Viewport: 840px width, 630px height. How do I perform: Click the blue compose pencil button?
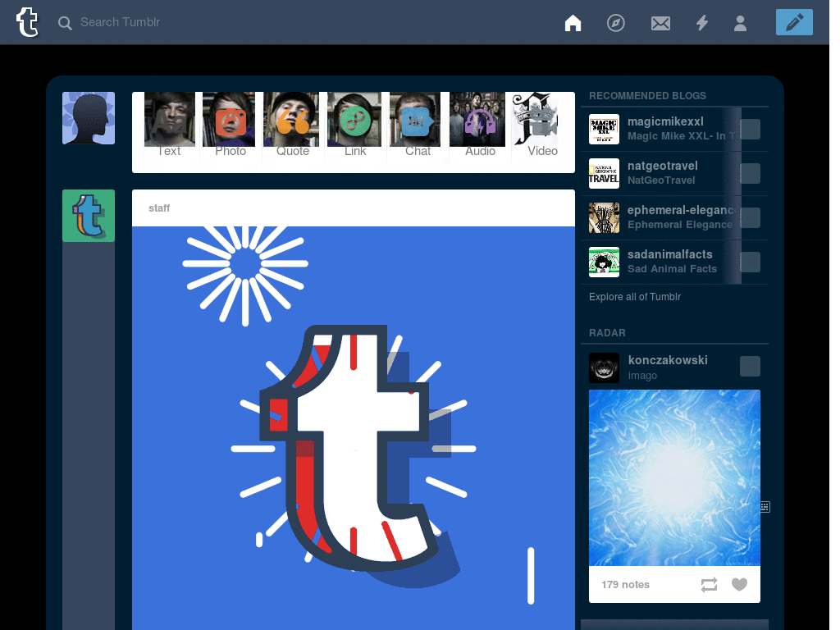pos(794,22)
